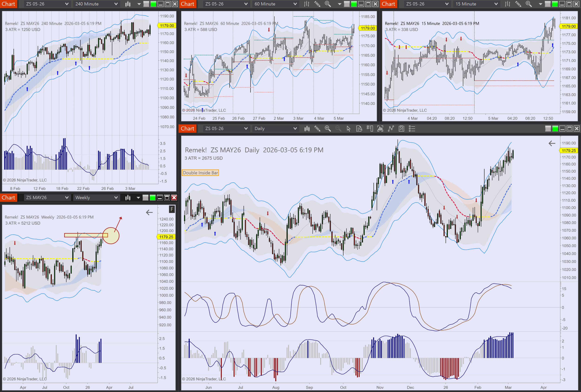Open Data Box icon in Daily toolbar
This screenshot has width=581, height=392.
click(x=359, y=129)
